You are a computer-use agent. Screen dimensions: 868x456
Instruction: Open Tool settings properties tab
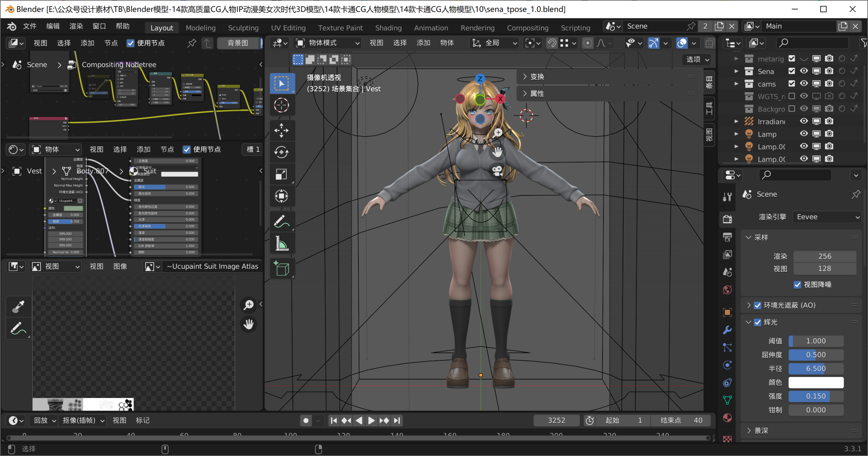[x=727, y=197]
